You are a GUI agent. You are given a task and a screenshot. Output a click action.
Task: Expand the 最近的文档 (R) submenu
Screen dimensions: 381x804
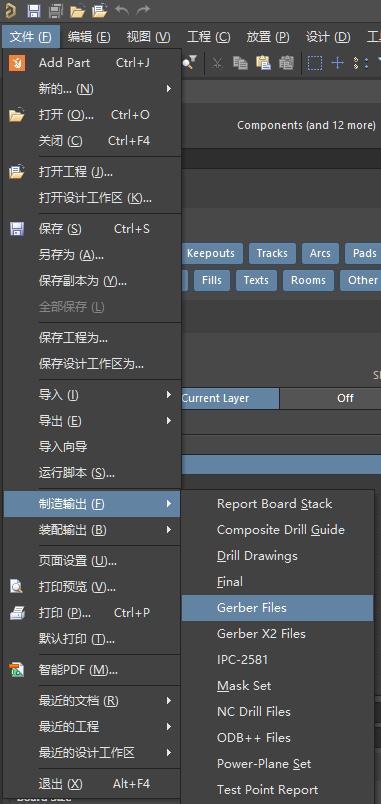(x=92, y=700)
